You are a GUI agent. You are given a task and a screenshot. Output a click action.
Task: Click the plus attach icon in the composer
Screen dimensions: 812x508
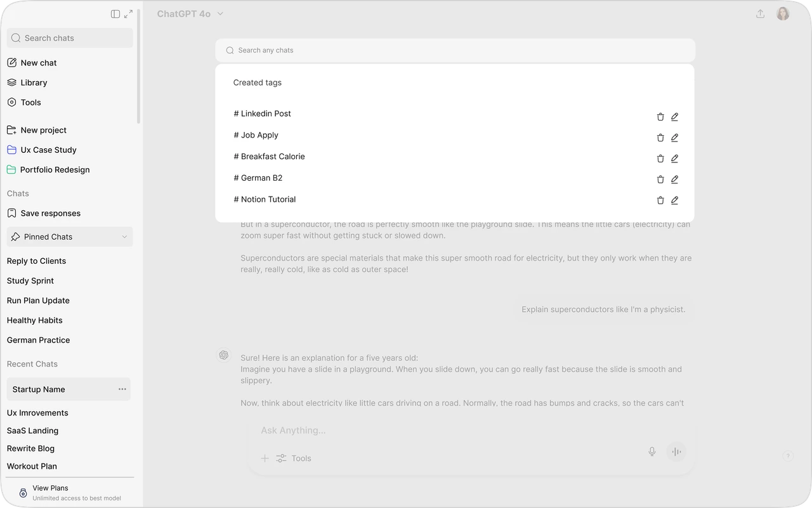click(x=265, y=459)
